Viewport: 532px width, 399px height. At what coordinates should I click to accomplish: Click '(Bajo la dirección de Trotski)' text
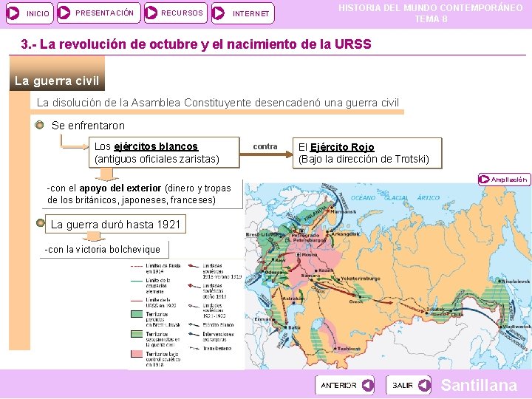tap(364, 159)
